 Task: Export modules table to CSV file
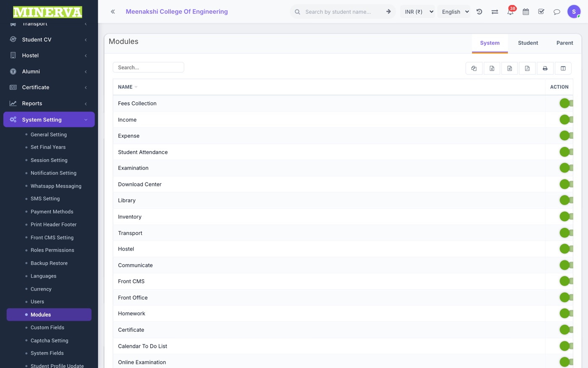click(509, 68)
